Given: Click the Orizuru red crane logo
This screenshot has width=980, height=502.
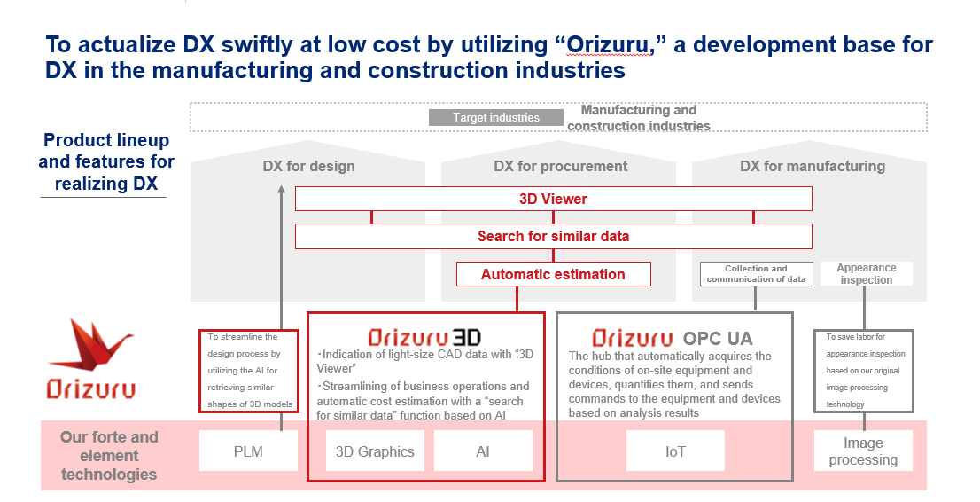Looking at the screenshot, I should [x=91, y=358].
